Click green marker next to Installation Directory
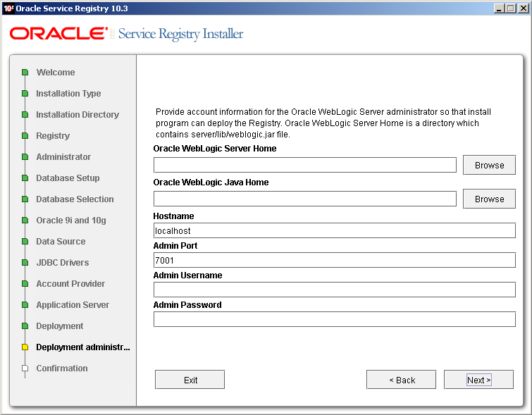The image size is (532, 415). (25, 115)
